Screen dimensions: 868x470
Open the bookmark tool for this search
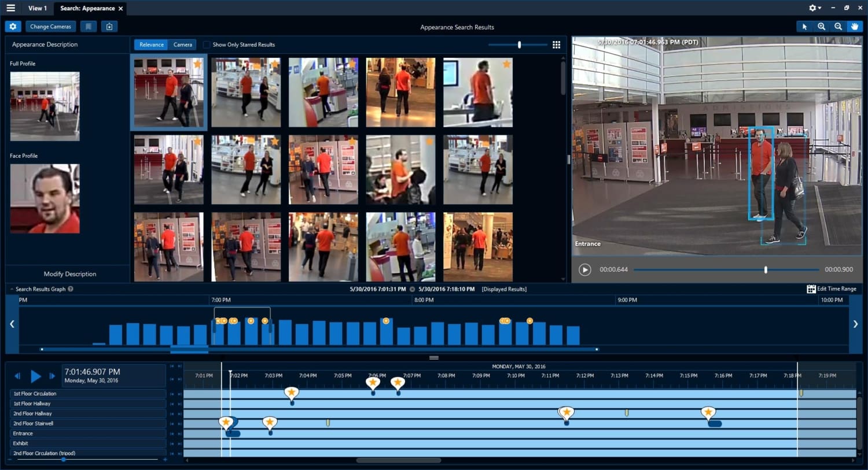[x=89, y=26]
